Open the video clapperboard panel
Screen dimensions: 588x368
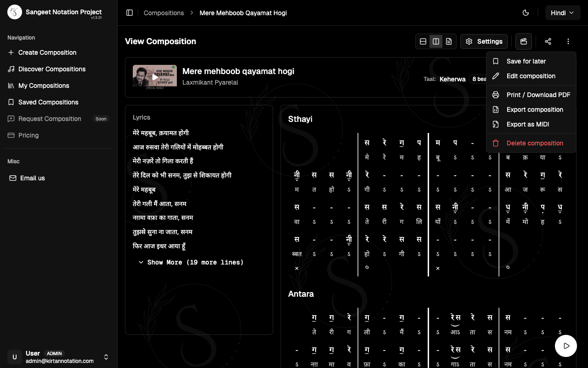(523, 41)
